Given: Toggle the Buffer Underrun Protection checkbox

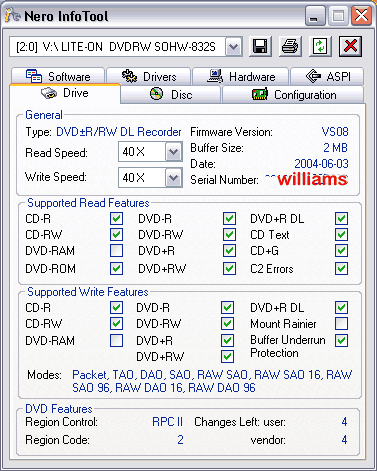Looking at the screenshot, I should point(342,340).
